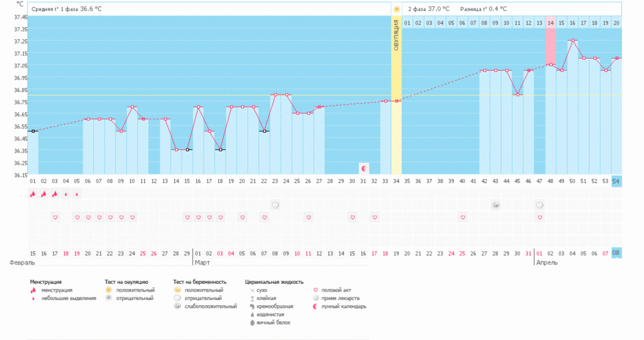Select the heart icon on cycle day 03
Viewport: 644px width, 340px height.
pyautogui.click(x=55, y=218)
